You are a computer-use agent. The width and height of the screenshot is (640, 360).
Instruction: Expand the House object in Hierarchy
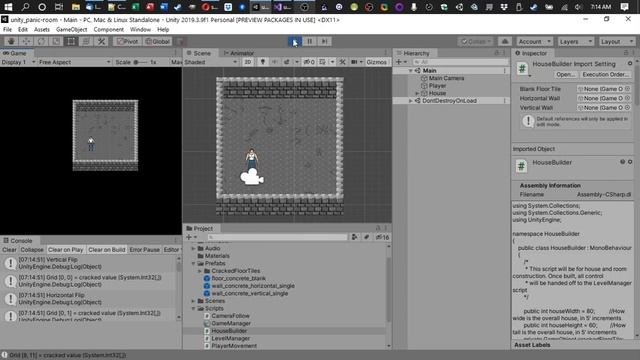(x=417, y=93)
